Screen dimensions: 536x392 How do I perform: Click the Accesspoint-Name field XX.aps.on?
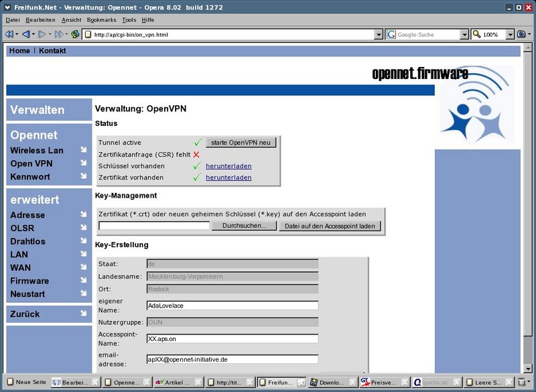(232, 338)
